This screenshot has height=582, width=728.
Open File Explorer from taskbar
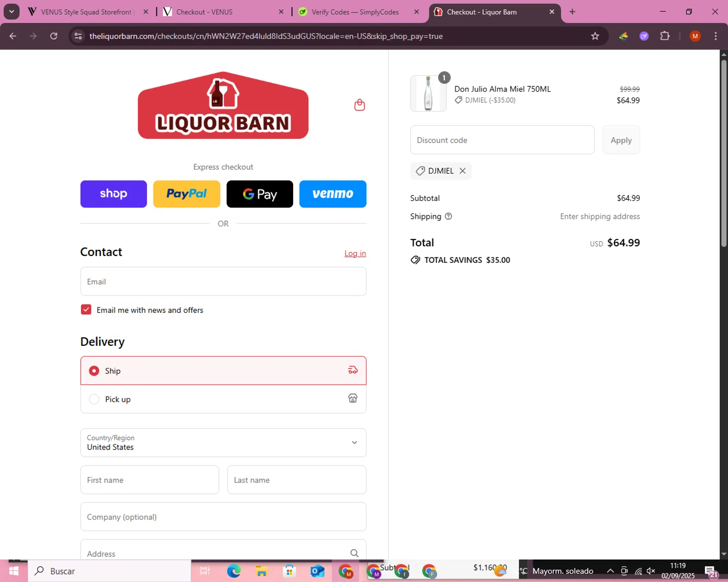[x=262, y=571]
